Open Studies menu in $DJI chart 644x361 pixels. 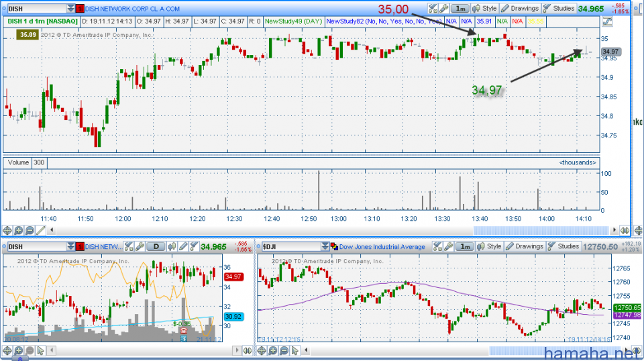pos(563,246)
